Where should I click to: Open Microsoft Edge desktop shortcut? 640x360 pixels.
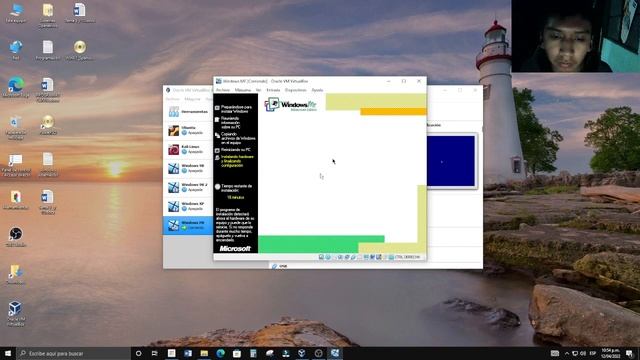[x=16, y=87]
